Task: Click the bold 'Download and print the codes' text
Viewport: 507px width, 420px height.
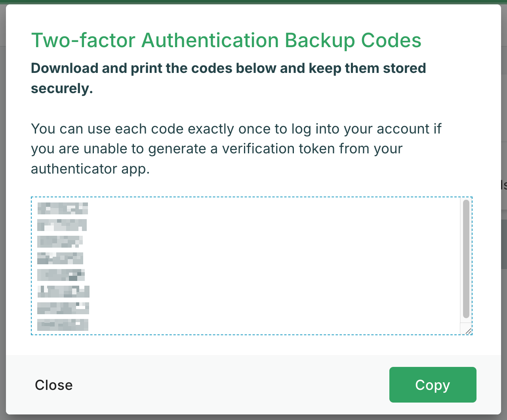Action: tap(229, 78)
